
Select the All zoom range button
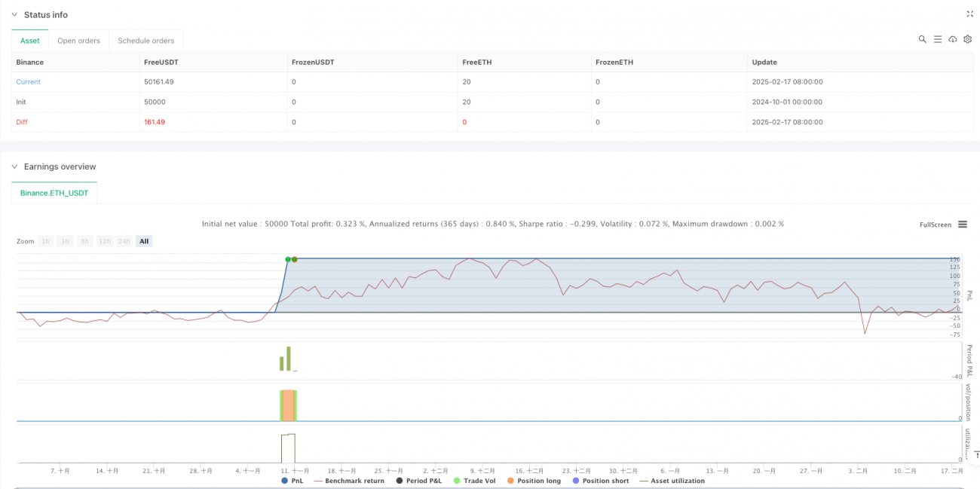coord(144,241)
